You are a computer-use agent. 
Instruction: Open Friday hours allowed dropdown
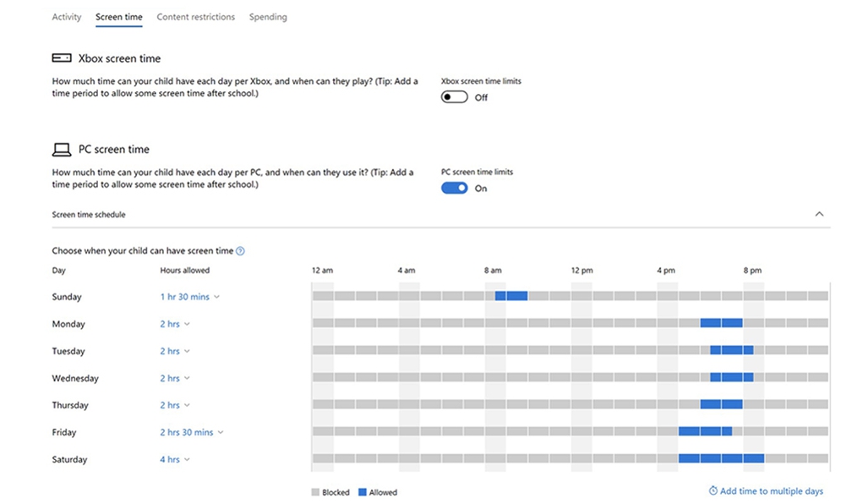192,432
